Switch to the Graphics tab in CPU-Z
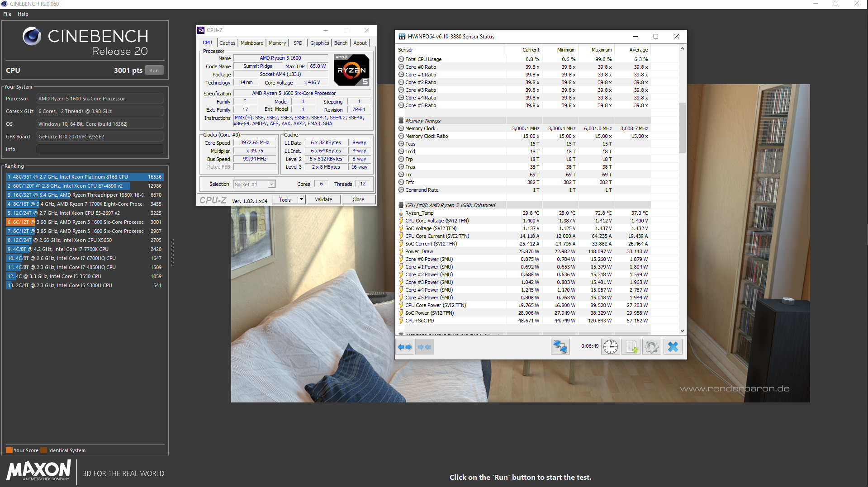 pos(320,43)
